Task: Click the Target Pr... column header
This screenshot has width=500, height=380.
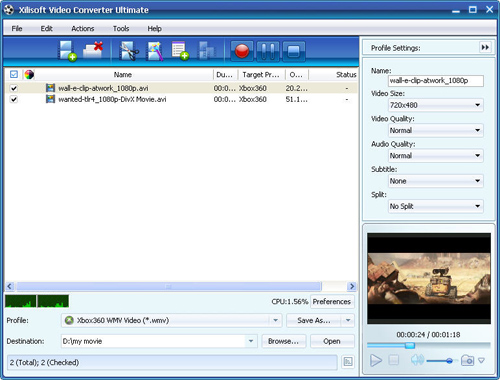Action: pos(261,74)
